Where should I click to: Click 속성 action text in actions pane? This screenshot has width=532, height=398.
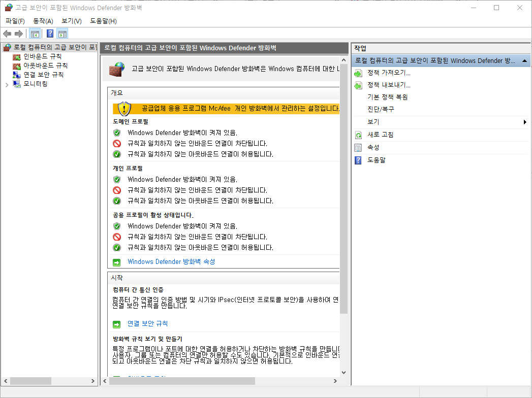tap(373, 147)
